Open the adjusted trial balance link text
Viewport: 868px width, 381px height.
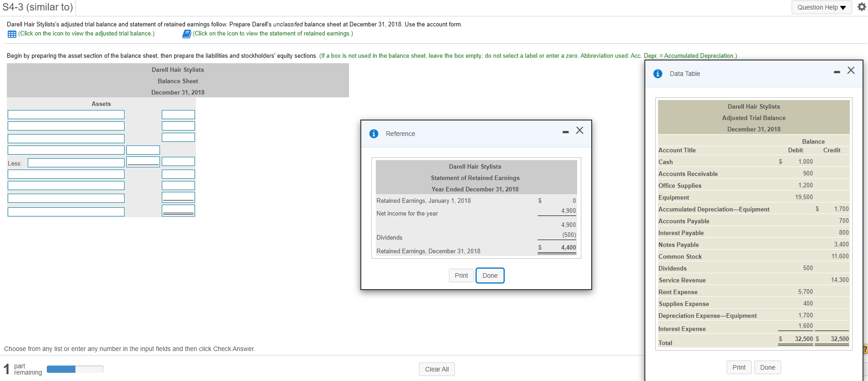(86, 34)
